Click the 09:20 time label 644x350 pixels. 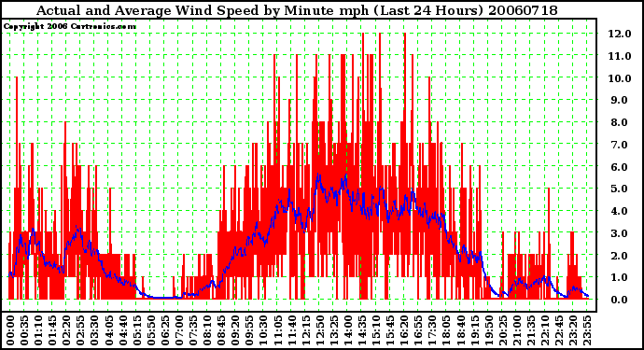(x=235, y=330)
